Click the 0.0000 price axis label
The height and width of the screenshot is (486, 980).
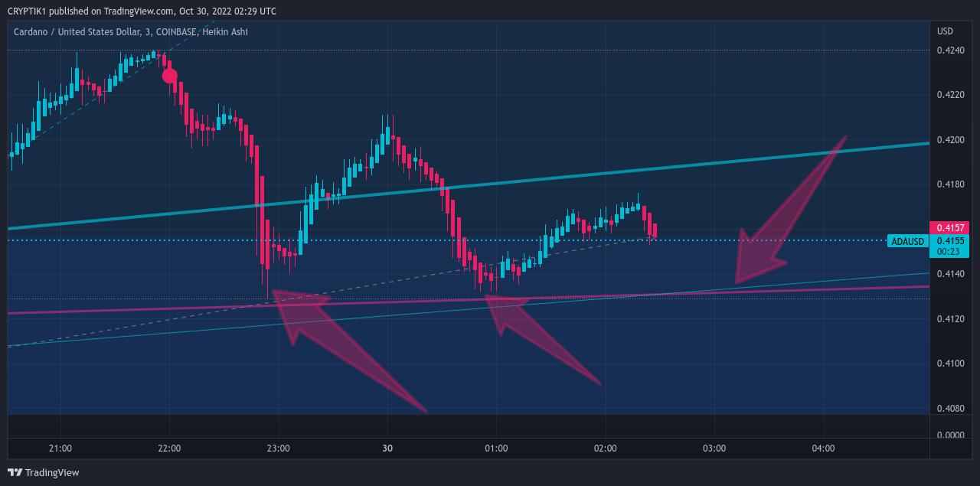click(x=949, y=435)
